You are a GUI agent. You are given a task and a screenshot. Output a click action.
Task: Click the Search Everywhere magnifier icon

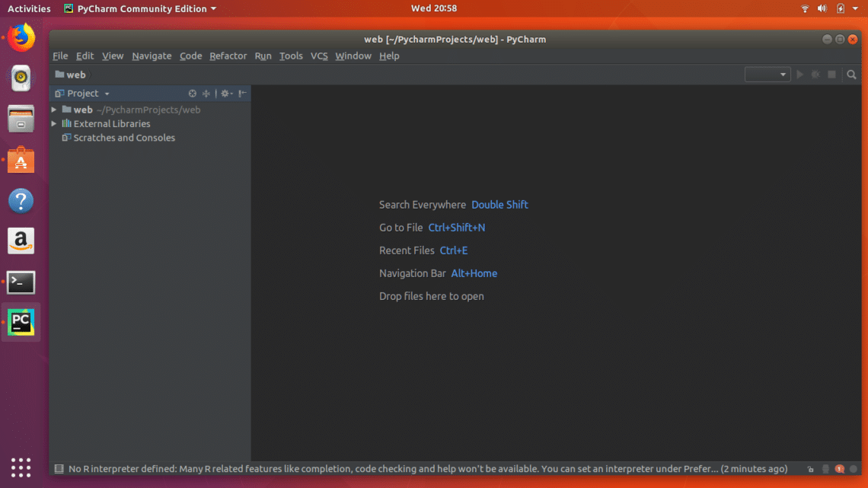pyautogui.click(x=851, y=75)
